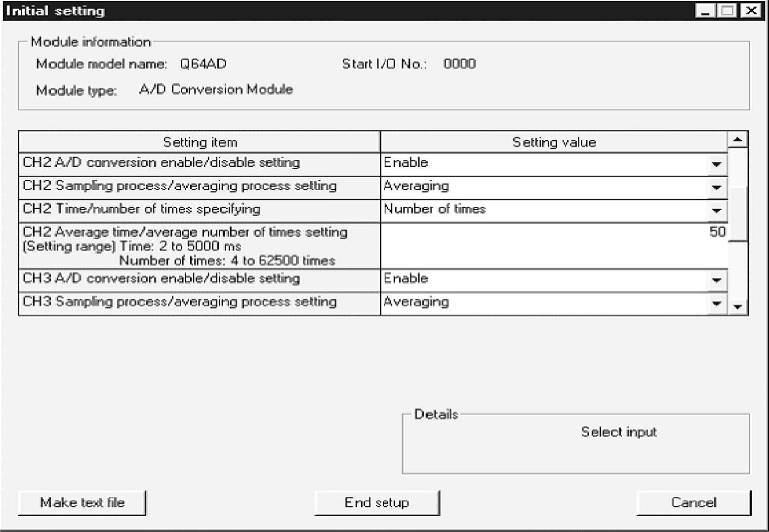Open CH2 A/D conversion enable/disable dropdown arrow
This screenshot has height=532, width=769.
pyautogui.click(x=716, y=164)
